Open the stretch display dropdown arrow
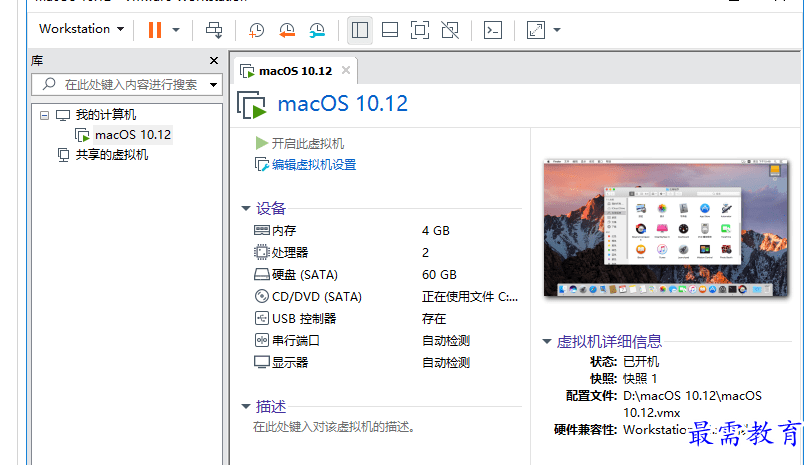810x465 pixels. [x=557, y=30]
